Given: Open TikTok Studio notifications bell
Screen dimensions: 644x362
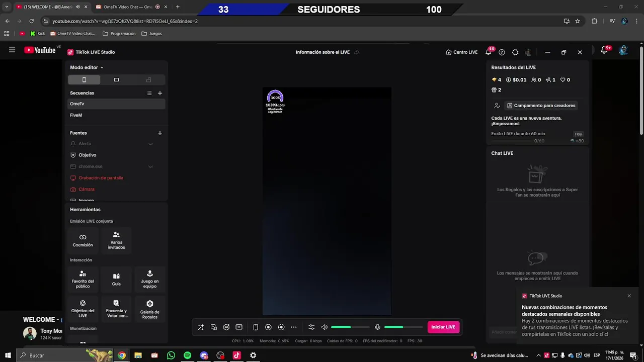Looking at the screenshot, I should click(x=488, y=52).
